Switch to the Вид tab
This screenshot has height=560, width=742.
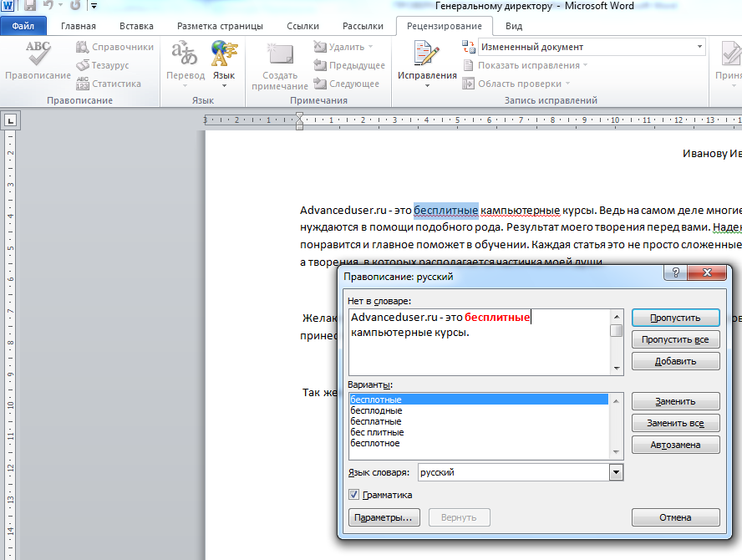point(513,26)
